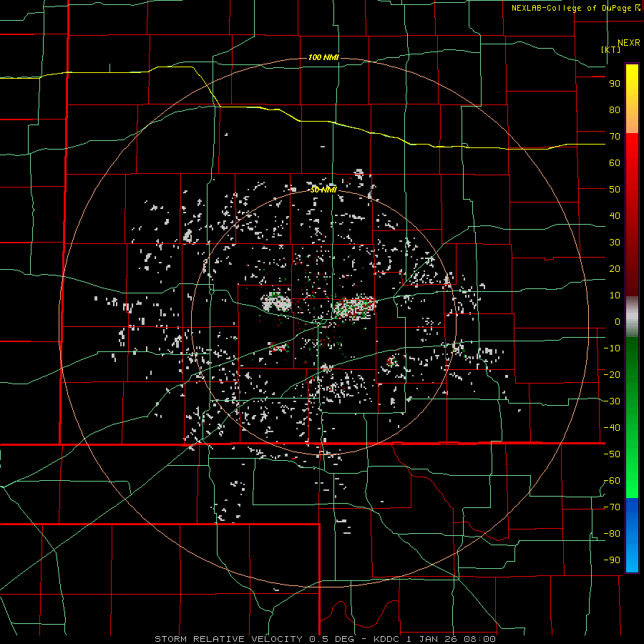Click the [KT] units label

[611, 49]
